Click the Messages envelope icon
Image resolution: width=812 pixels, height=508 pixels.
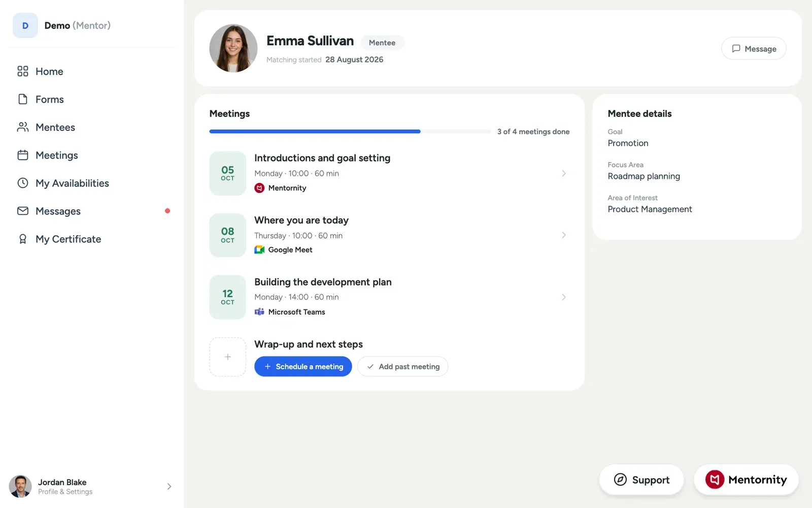click(23, 211)
